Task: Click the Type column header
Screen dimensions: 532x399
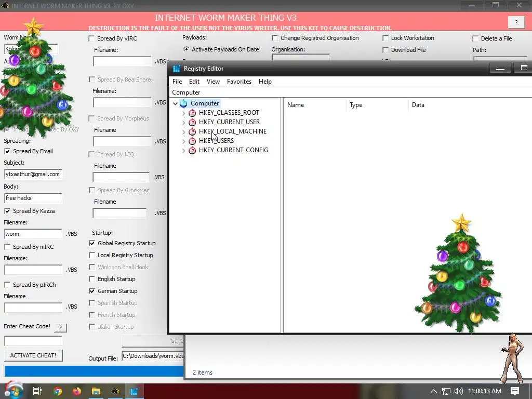Action: point(377,105)
